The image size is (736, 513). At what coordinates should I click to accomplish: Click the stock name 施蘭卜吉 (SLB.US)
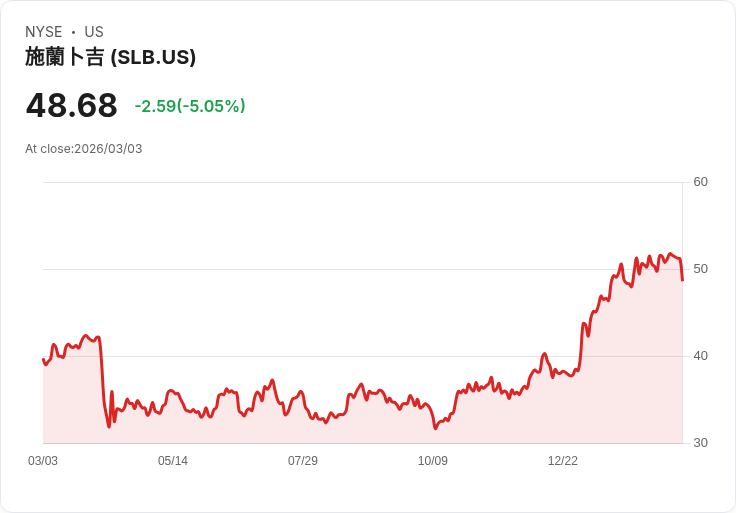pos(110,57)
